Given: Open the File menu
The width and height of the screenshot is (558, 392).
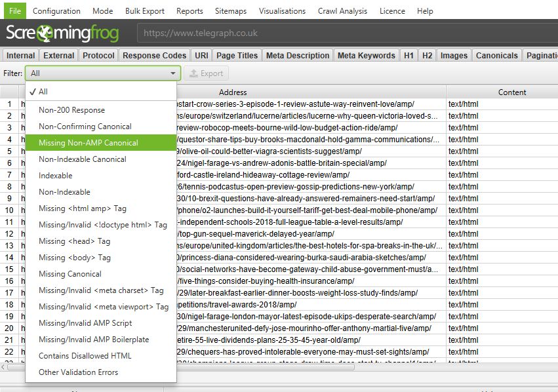Looking at the screenshot, I should (x=14, y=10).
